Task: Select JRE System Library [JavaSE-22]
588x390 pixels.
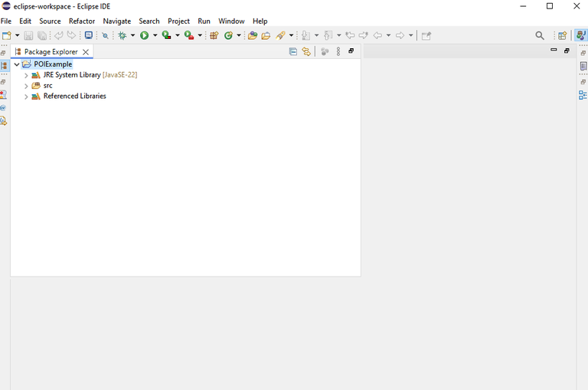Action: [x=90, y=74]
